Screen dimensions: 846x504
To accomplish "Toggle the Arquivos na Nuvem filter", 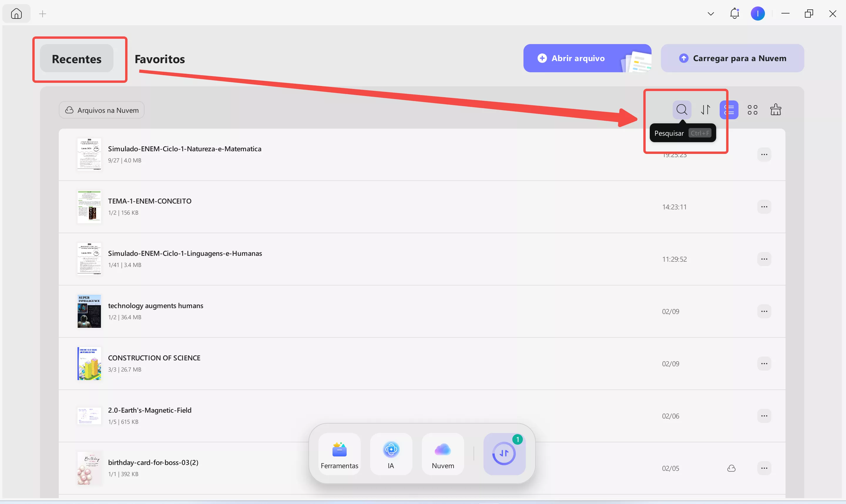I will pyautogui.click(x=102, y=110).
